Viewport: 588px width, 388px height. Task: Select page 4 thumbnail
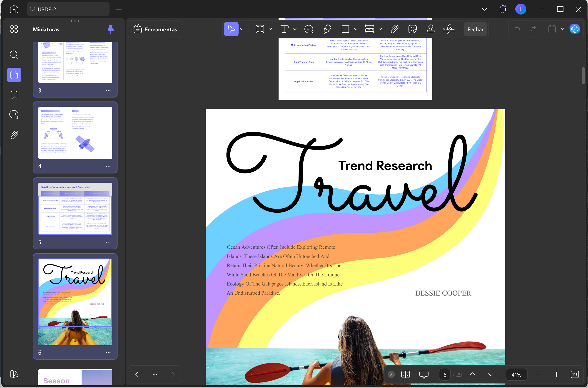(75, 133)
